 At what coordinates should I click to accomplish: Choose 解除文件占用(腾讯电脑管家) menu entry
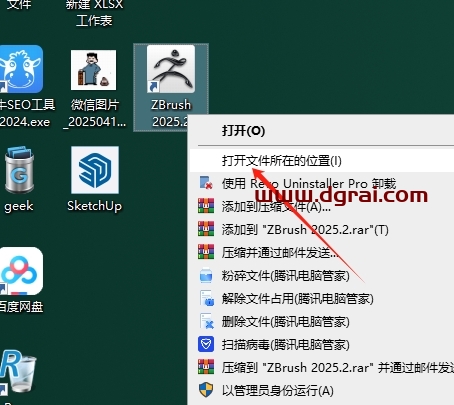322,299
